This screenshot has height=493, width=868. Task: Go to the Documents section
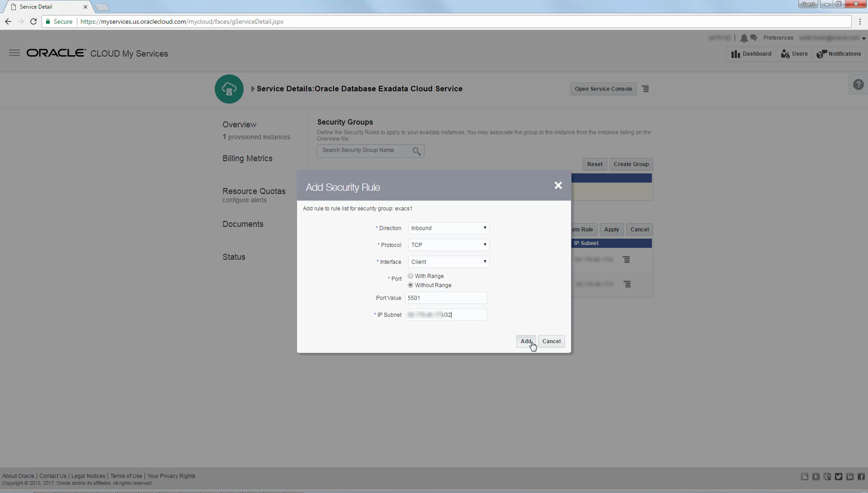(243, 224)
